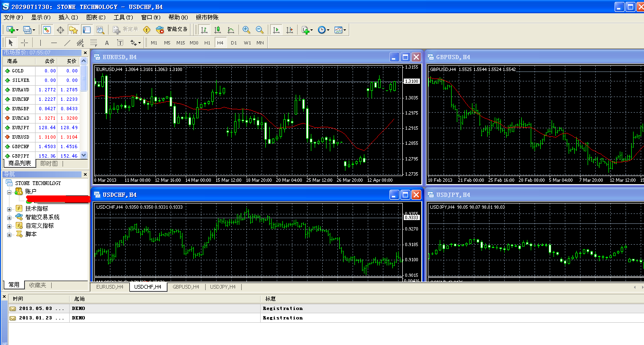Select the text A tool
The width and height of the screenshot is (644, 345).
tap(107, 43)
